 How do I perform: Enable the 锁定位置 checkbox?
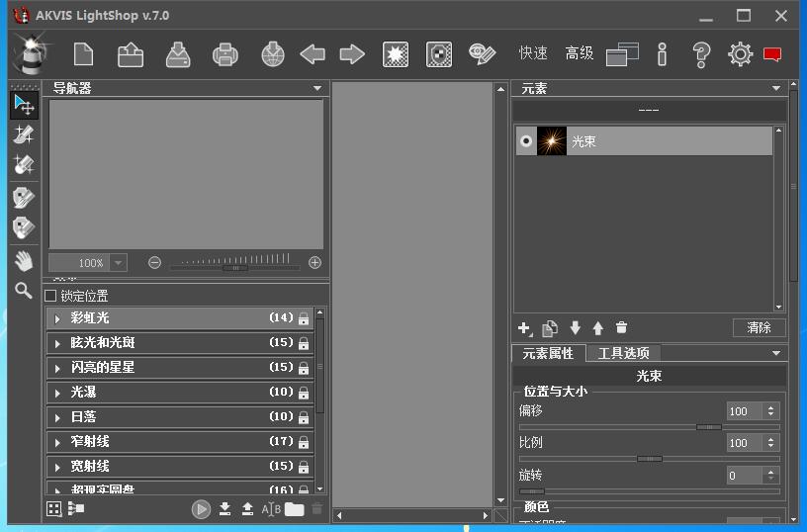coord(51,296)
